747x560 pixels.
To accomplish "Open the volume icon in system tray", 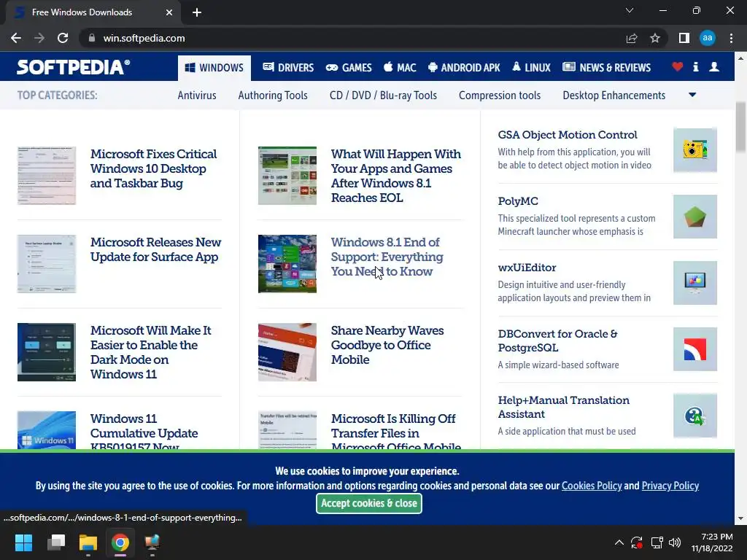I will 675,542.
